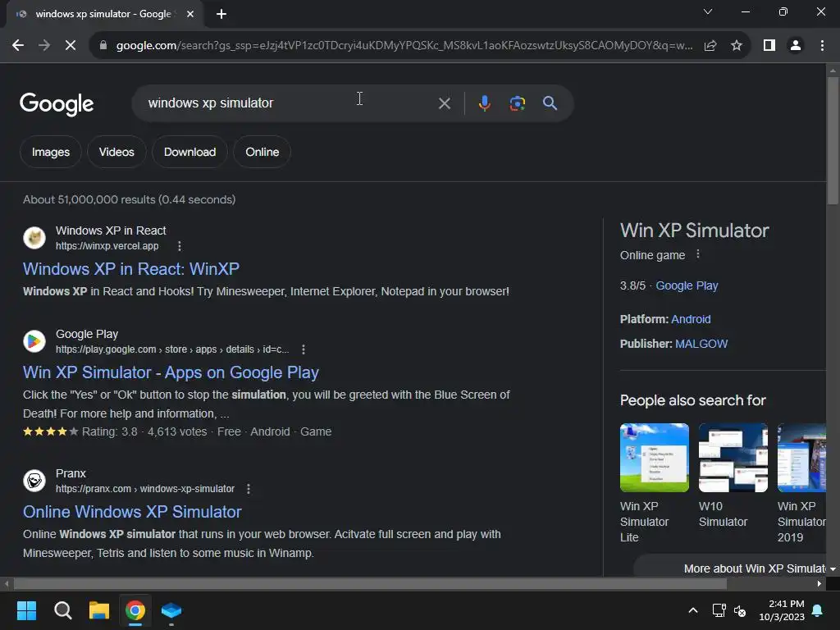Open the notifications bell icon
Screen dimensions: 840x630
(818, 610)
